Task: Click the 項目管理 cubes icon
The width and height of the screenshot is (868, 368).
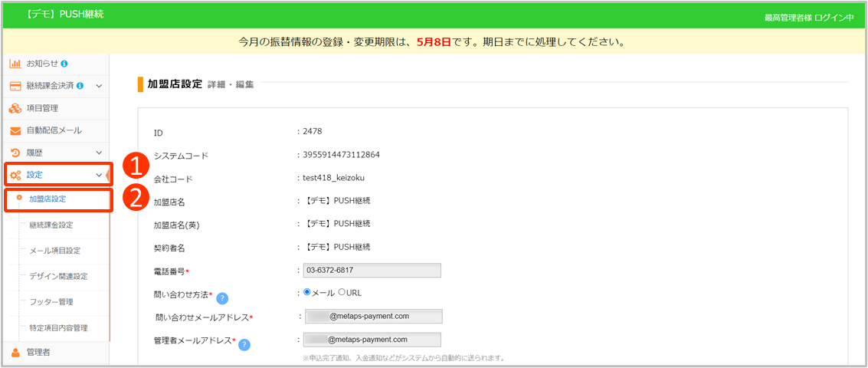Action: coord(15,108)
